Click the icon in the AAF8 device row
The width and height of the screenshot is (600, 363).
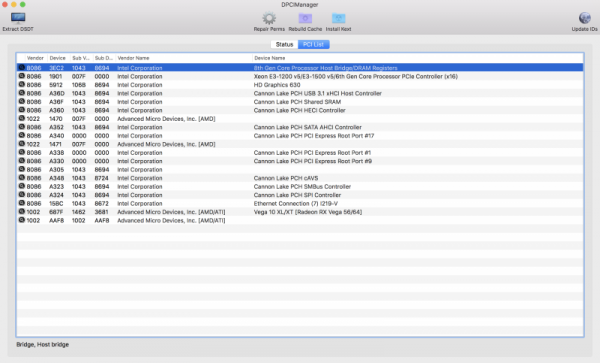[22, 220]
